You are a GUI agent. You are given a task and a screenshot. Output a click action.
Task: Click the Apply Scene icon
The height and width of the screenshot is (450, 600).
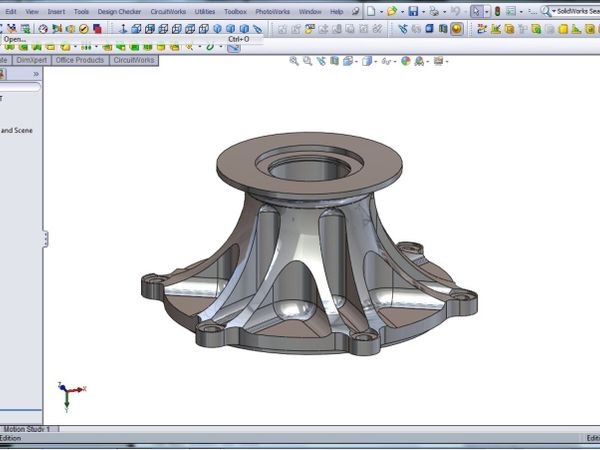pos(419,61)
